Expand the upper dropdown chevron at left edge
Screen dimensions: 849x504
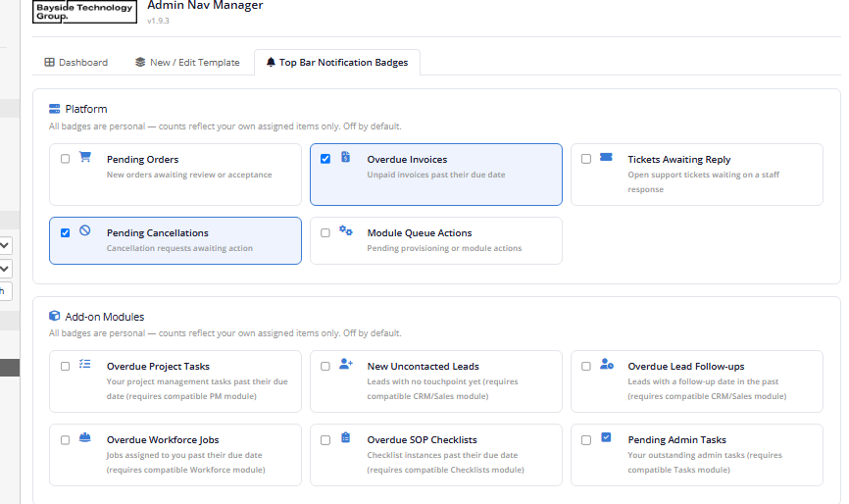click(5, 245)
